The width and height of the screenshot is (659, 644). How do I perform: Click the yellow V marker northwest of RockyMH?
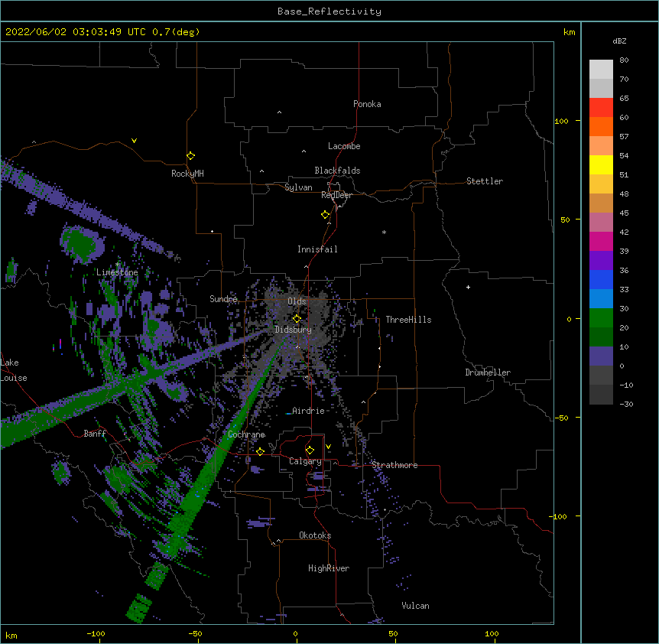click(x=134, y=141)
